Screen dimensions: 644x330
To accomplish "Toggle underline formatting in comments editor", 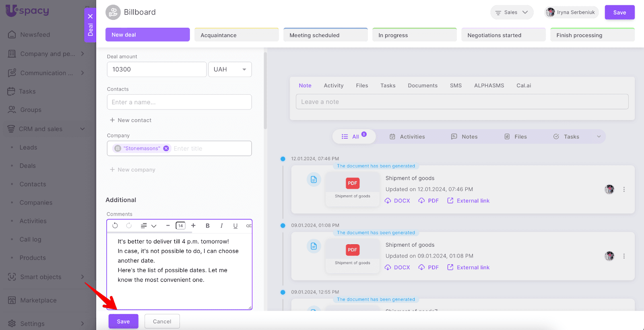I will (235, 226).
